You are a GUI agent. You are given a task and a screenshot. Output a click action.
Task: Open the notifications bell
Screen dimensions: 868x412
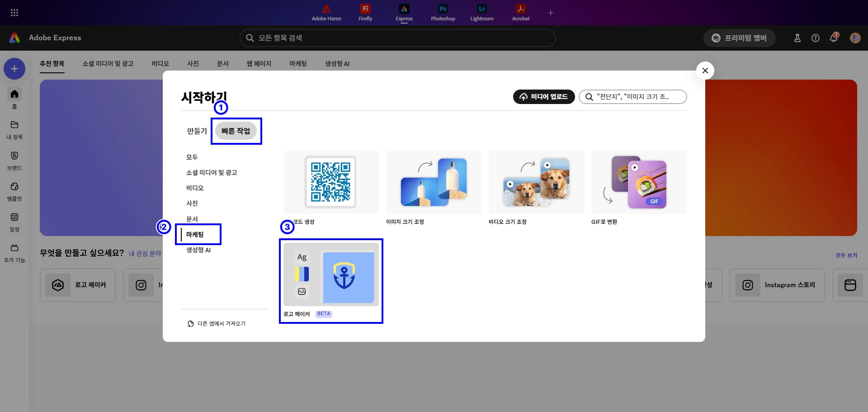[834, 38]
